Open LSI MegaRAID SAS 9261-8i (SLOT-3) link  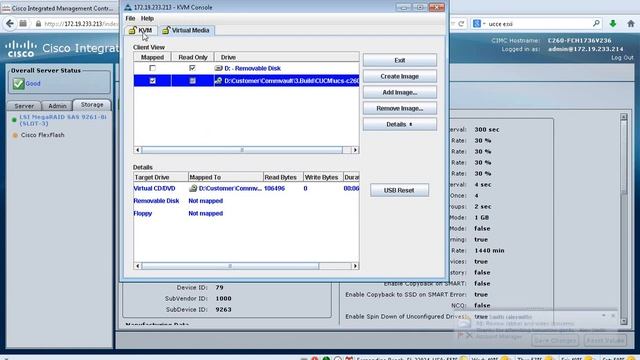63,120
